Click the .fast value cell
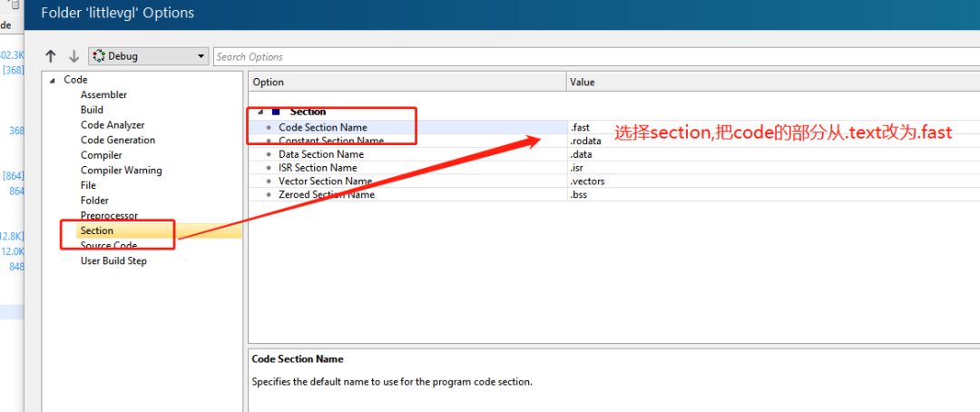Viewport: 980px width, 412px height. (x=774, y=127)
